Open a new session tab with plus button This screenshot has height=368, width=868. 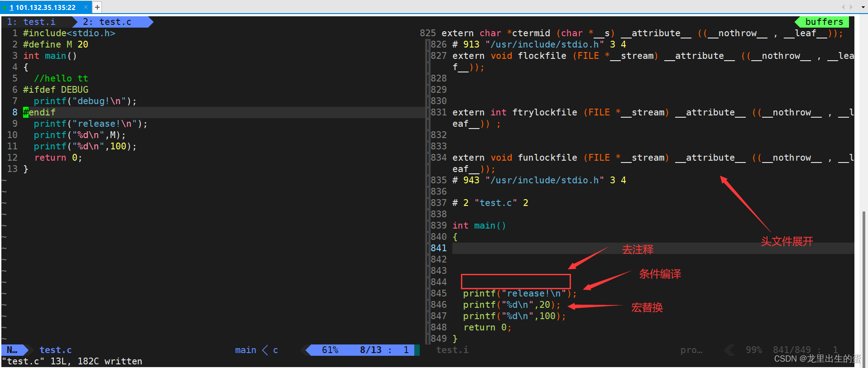tap(97, 7)
